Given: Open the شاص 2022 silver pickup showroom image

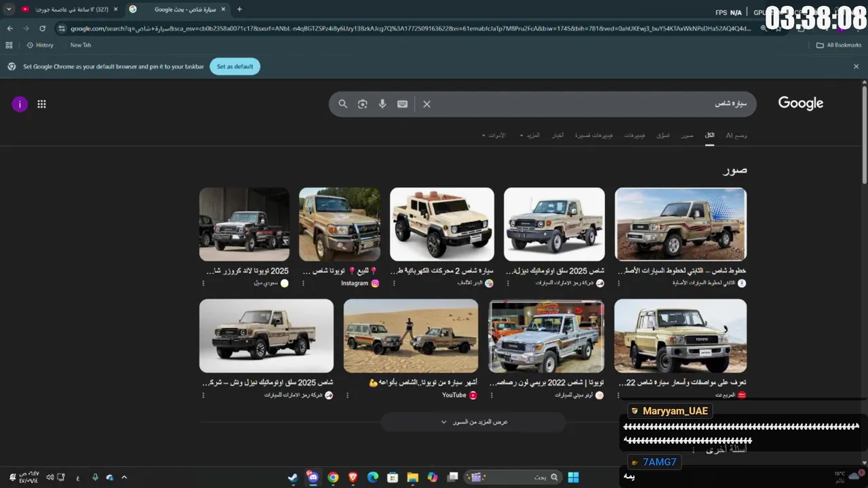Looking at the screenshot, I should point(547,336).
